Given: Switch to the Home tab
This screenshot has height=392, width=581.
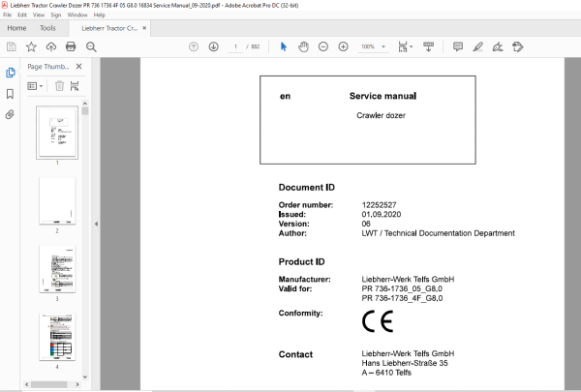Looking at the screenshot, I should click(16, 28).
